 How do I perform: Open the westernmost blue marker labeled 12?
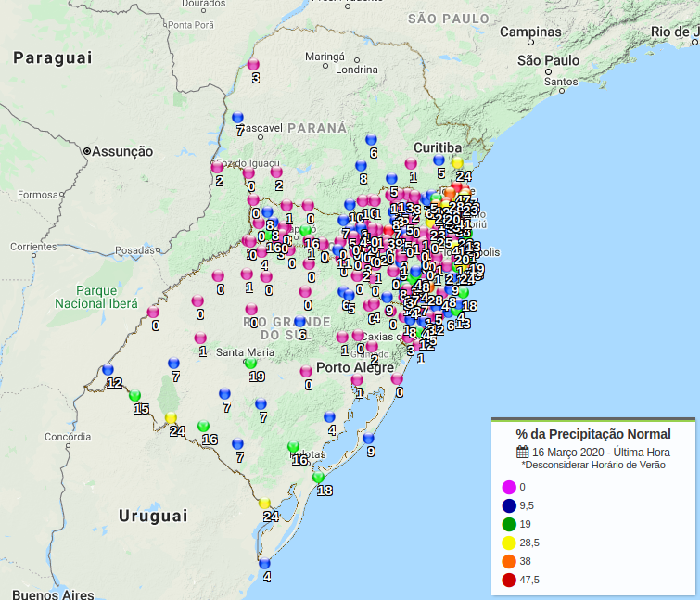tap(108, 370)
